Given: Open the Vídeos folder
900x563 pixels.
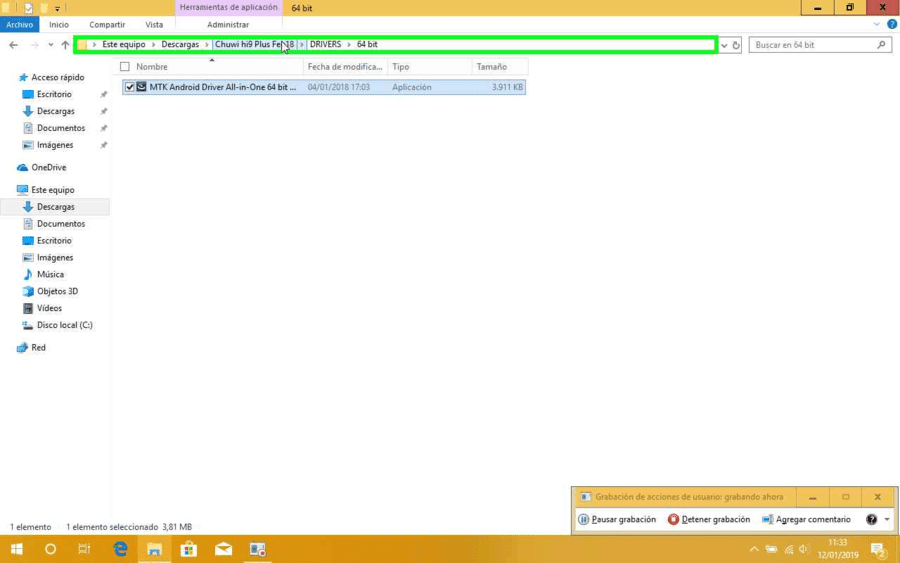Looking at the screenshot, I should 49,308.
